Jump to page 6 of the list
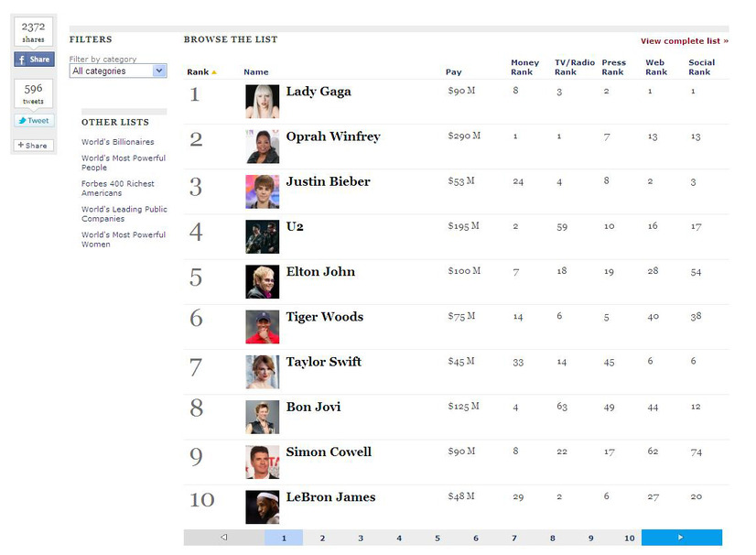This screenshot has width=756, height=555. click(x=476, y=538)
